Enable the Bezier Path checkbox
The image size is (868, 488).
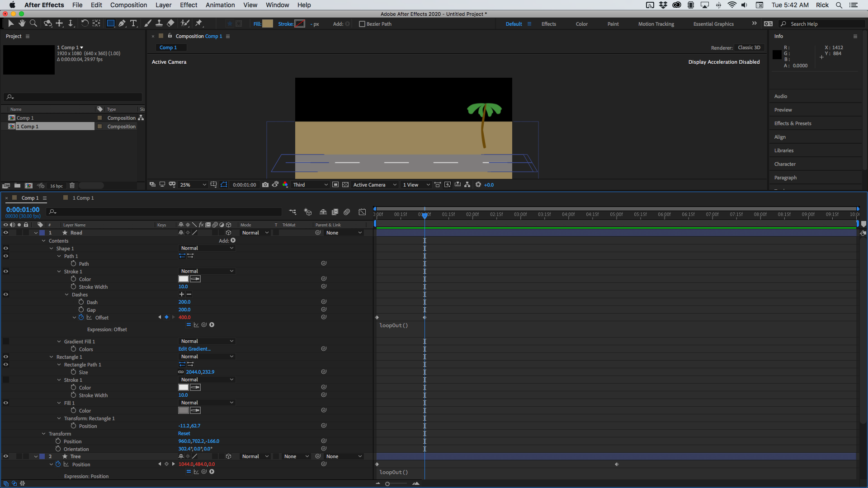[x=362, y=24]
